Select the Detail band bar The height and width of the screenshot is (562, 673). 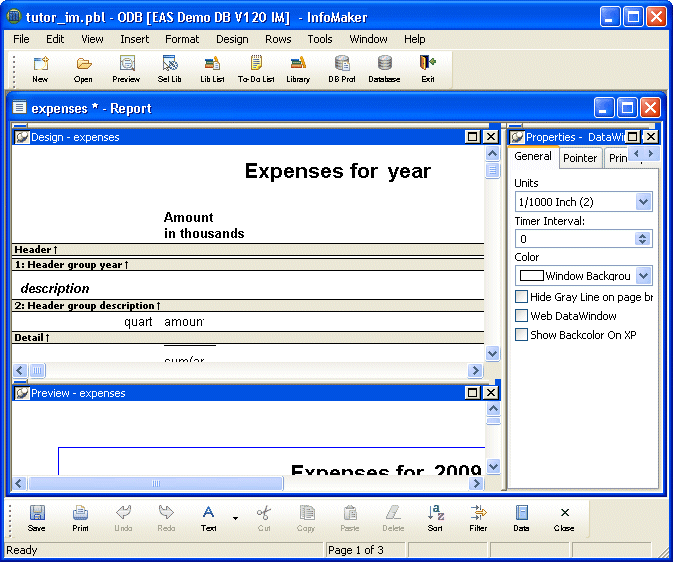(248, 337)
